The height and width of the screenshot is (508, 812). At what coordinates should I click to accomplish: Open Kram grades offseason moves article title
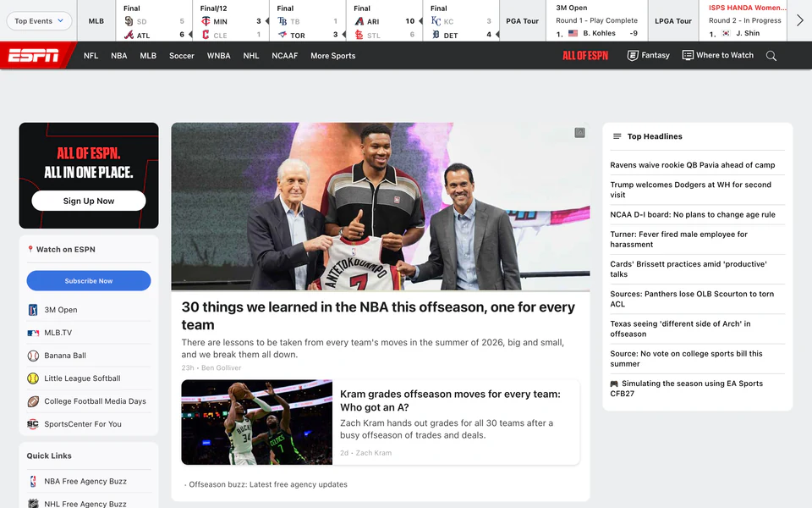tap(450, 400)
